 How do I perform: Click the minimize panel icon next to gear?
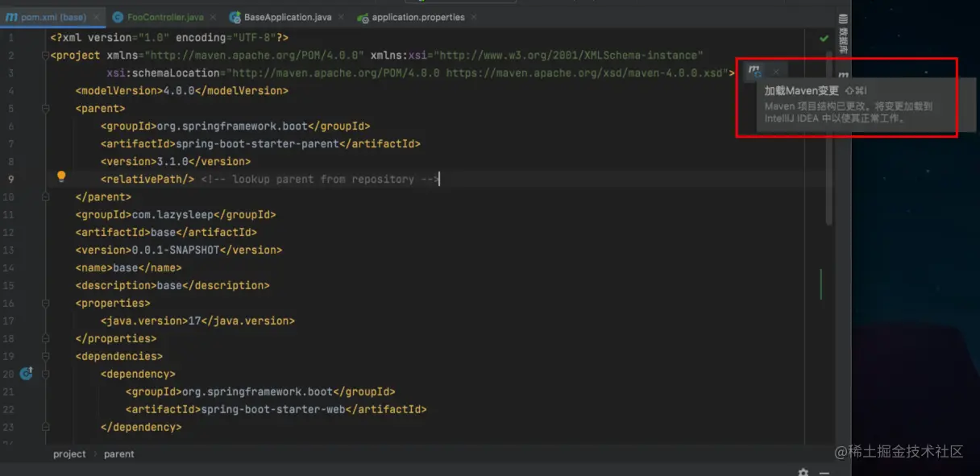coord(824,472)
